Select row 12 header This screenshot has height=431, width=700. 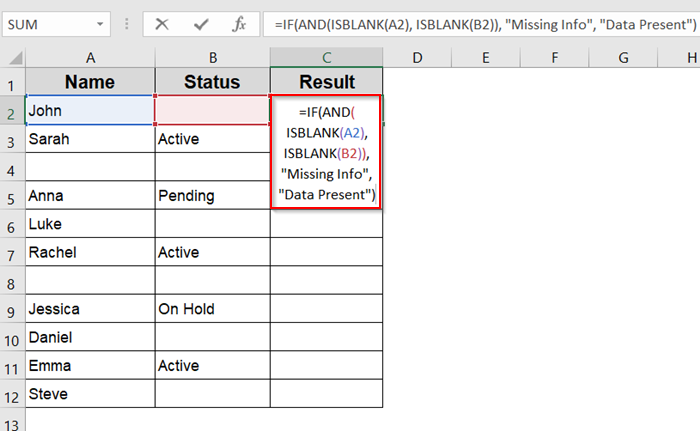[x=12, y=394]
